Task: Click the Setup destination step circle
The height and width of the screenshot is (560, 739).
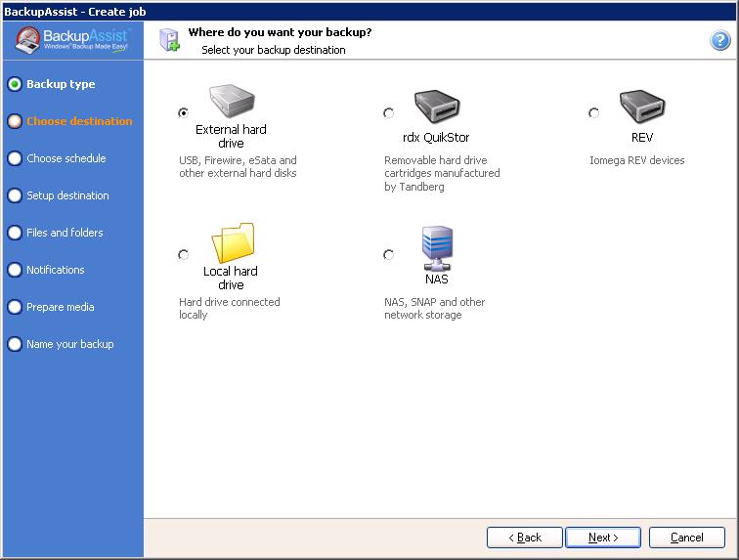Action: [15, 195]
